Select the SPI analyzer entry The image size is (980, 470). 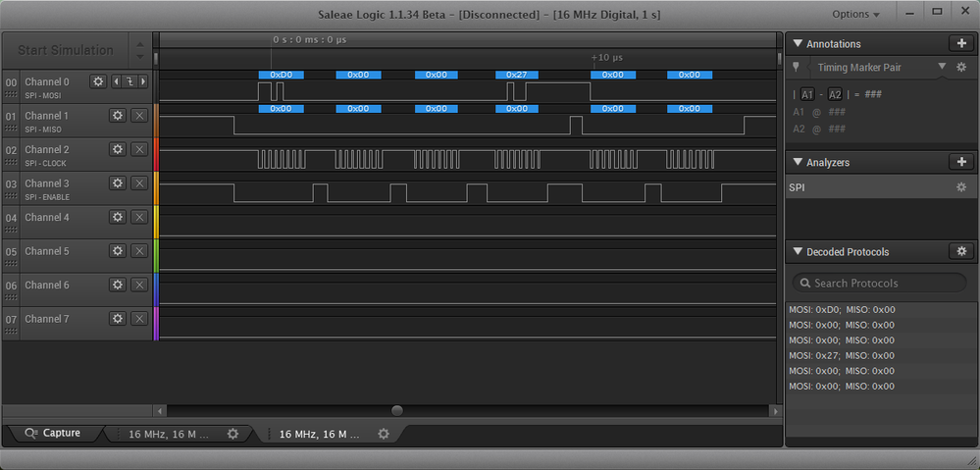tap(879, 186)
